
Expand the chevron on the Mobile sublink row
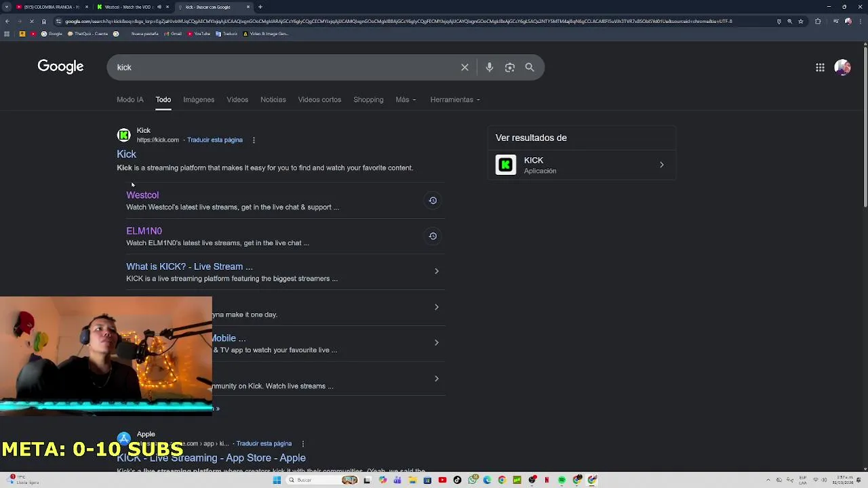click(x=436, y=342)
